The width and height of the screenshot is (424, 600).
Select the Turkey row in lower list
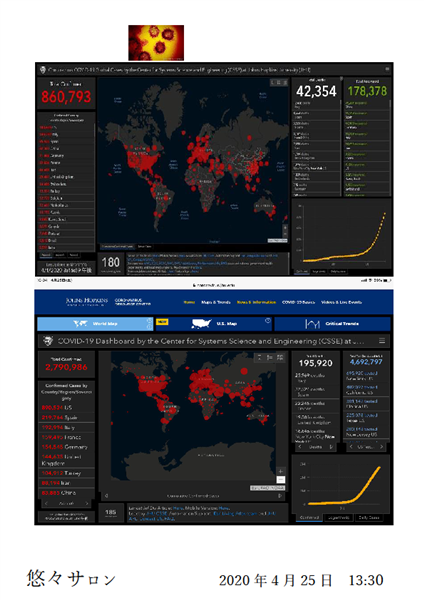pos(66,473)
